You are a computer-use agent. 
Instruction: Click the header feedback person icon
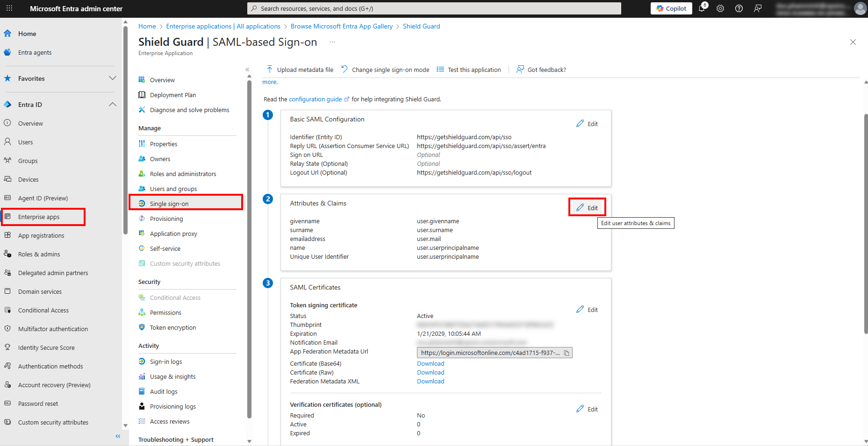tap(758, 8)
